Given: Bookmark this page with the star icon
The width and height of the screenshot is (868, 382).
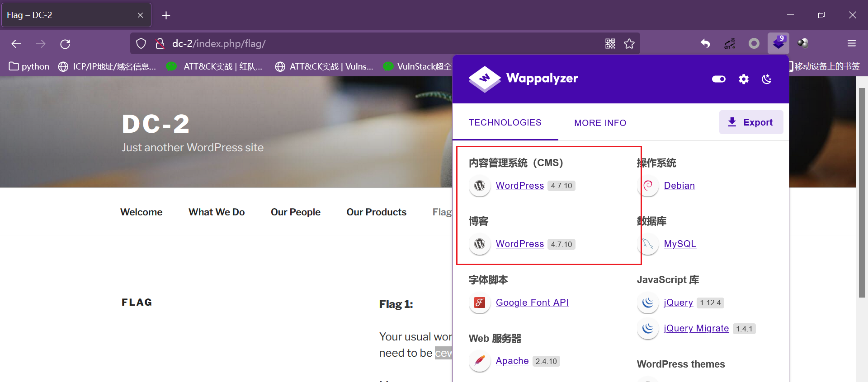Looking at the screenshot, I should coord(629,43).
